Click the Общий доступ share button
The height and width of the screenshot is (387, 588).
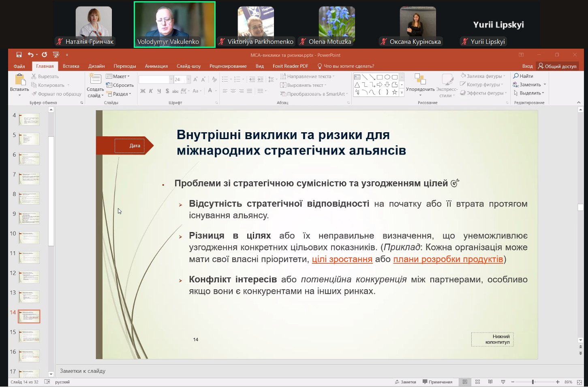[x=557, y=66]
